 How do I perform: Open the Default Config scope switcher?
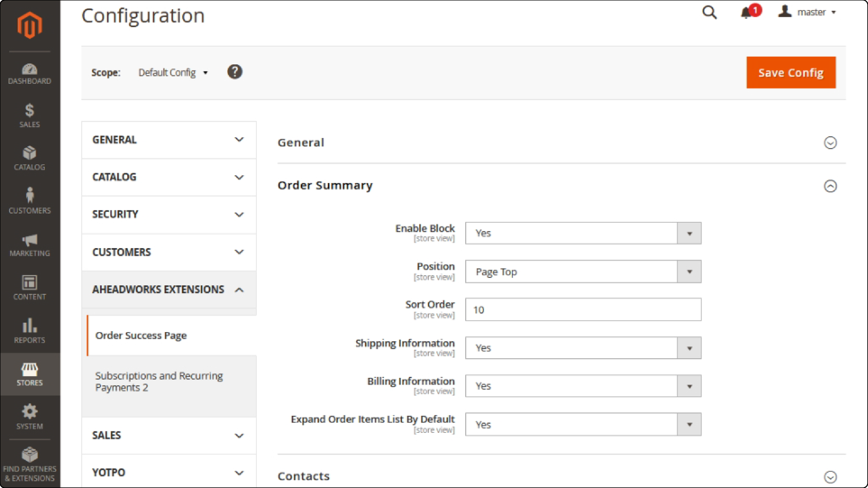point(173,72)
